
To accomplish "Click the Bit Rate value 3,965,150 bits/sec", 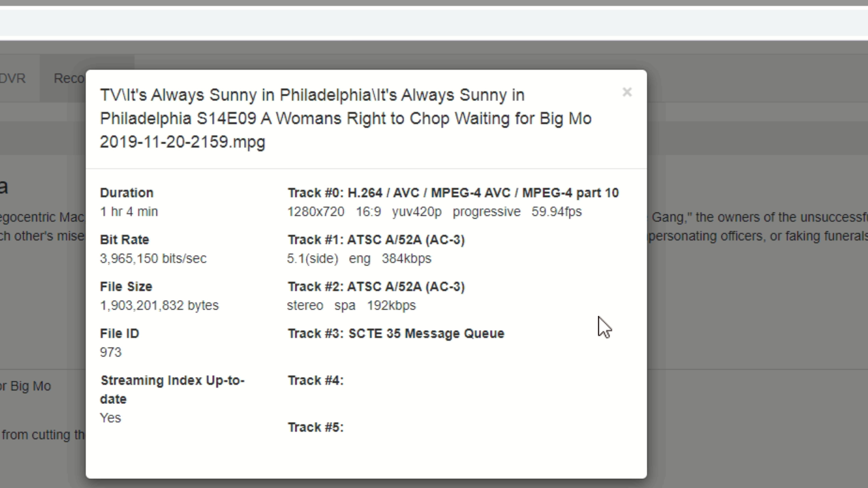I will point(153,259).
